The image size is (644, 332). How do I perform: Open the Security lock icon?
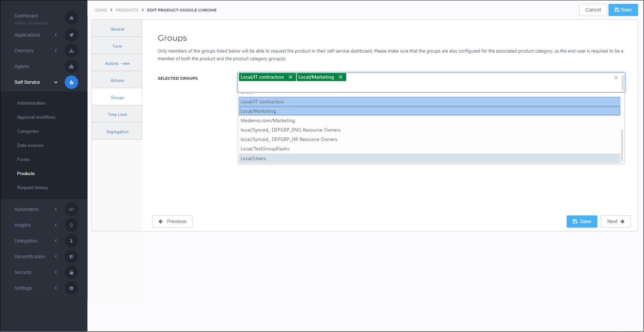[x=71, y=272]
